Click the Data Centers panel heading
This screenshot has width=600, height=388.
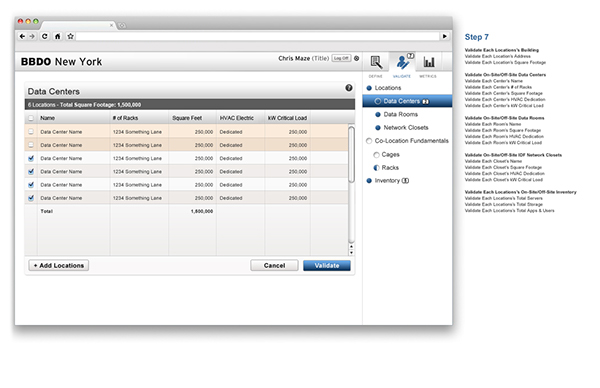(x=54, y=91)
